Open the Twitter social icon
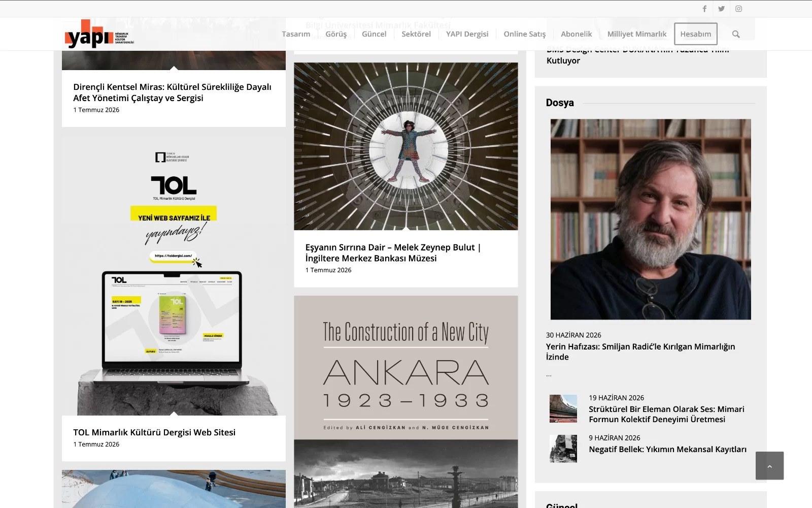Viewport: 812px width, 508px height. (721, 9)
